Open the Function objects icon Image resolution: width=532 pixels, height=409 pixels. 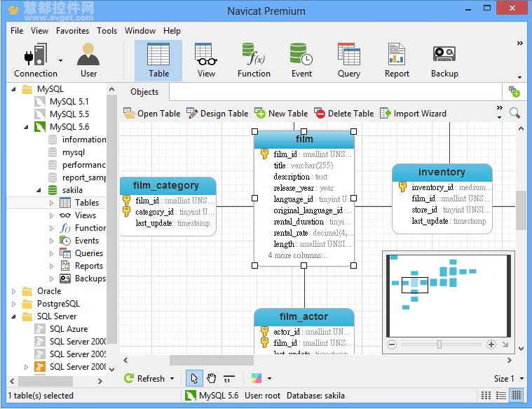click(x=254, y=60)
